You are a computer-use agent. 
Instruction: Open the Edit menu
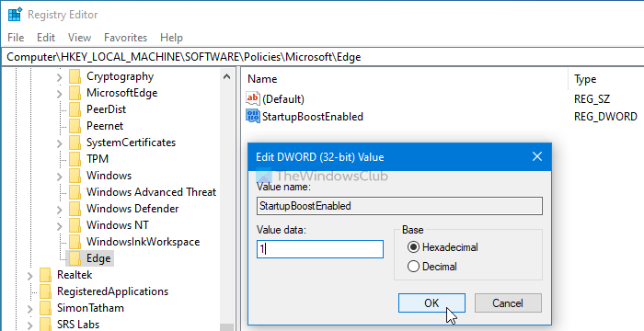(x=46, y=38)
